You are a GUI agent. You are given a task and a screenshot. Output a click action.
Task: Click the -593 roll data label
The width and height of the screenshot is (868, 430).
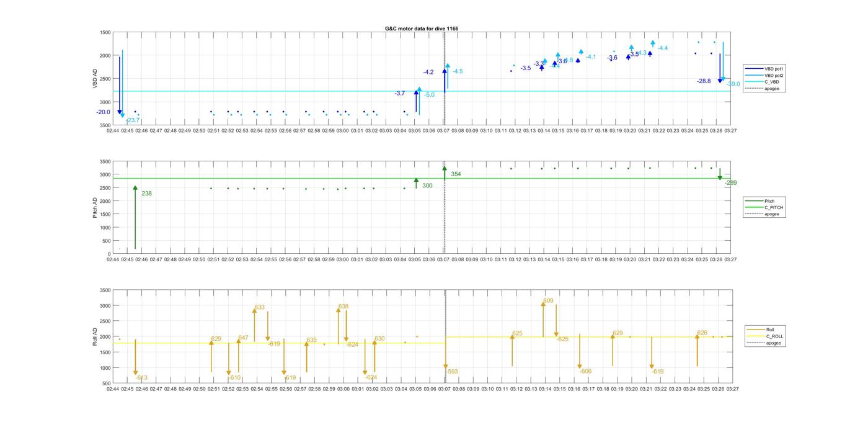click(x=451, y=372)
